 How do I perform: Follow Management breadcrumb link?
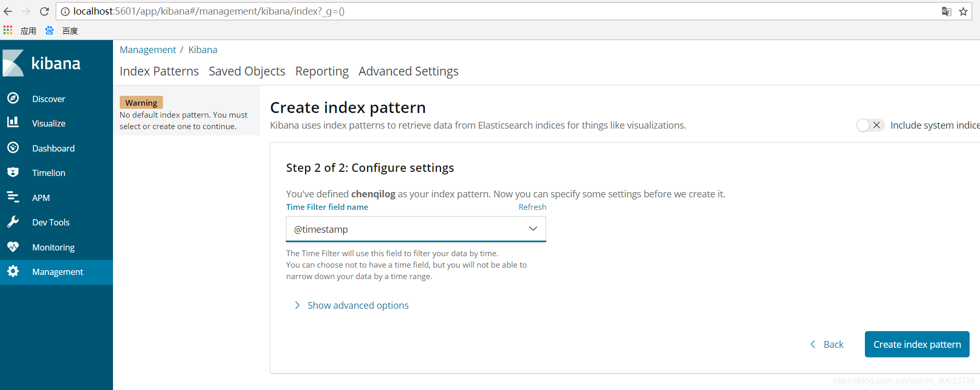click(148, 49)
